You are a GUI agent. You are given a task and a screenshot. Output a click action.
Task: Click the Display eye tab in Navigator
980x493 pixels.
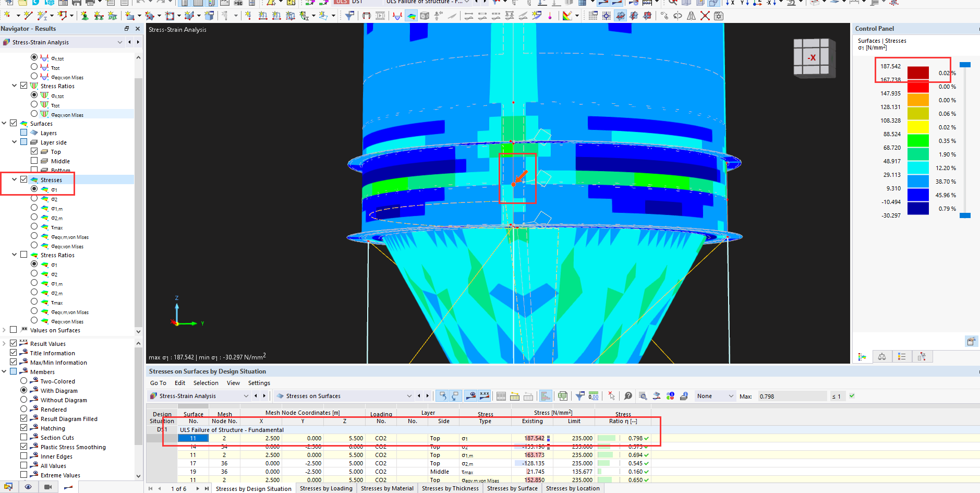click(x=28, y=487)
